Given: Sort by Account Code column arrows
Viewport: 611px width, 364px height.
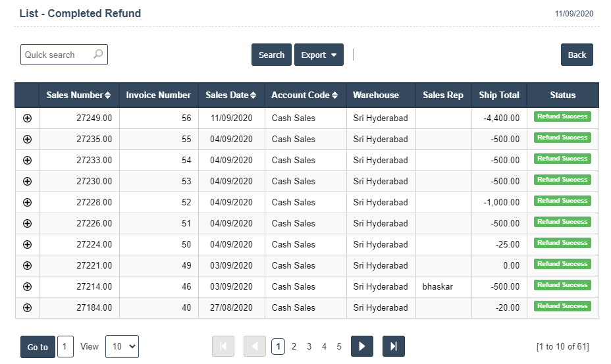Looking at the screenshot, I should click(x=334, y=95).
